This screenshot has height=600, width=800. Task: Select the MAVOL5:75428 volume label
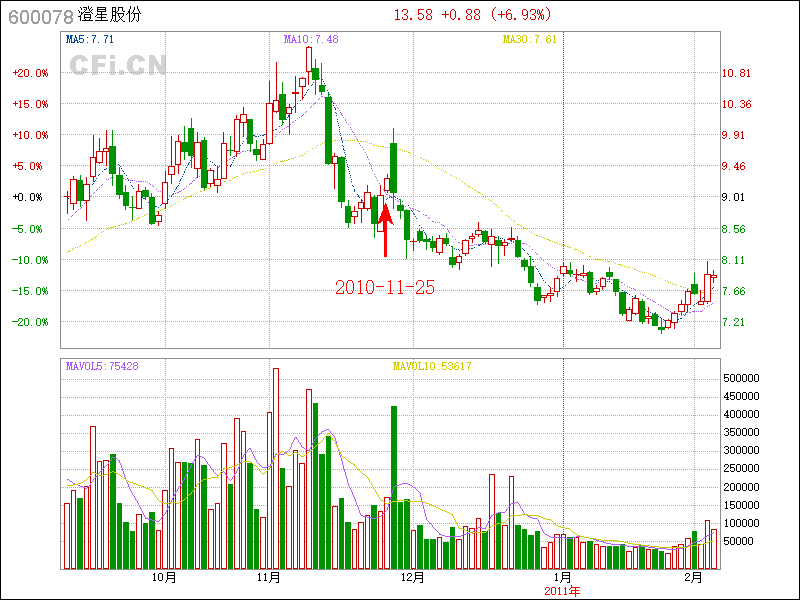(102, 366)
